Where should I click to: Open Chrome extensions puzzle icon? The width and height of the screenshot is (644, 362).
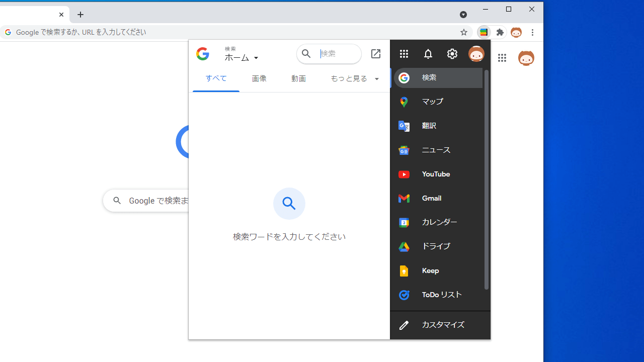tap(500, 32)
